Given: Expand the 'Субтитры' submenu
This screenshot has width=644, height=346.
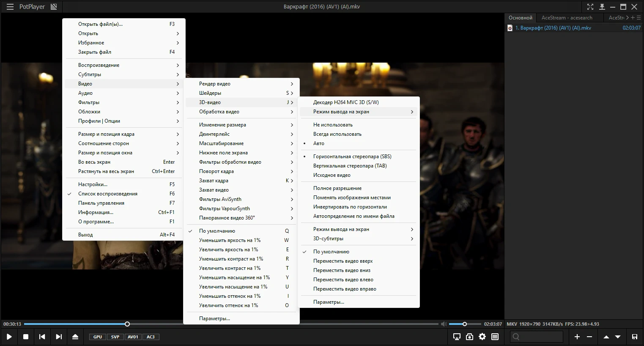Looking at the screenshot, I should tap(123, 74).
